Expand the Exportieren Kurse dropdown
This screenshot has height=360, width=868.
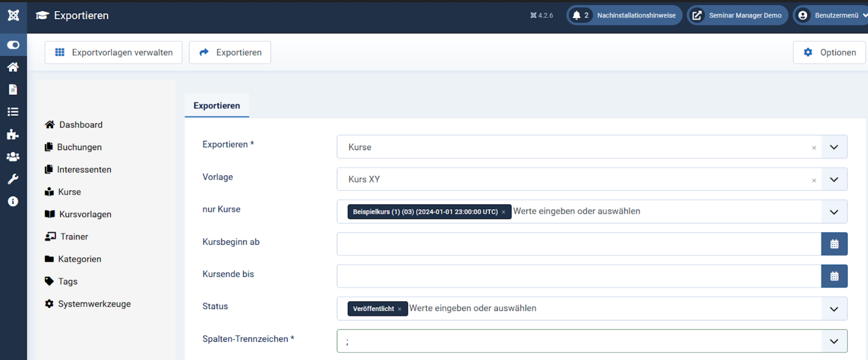[x=834, y=147]
